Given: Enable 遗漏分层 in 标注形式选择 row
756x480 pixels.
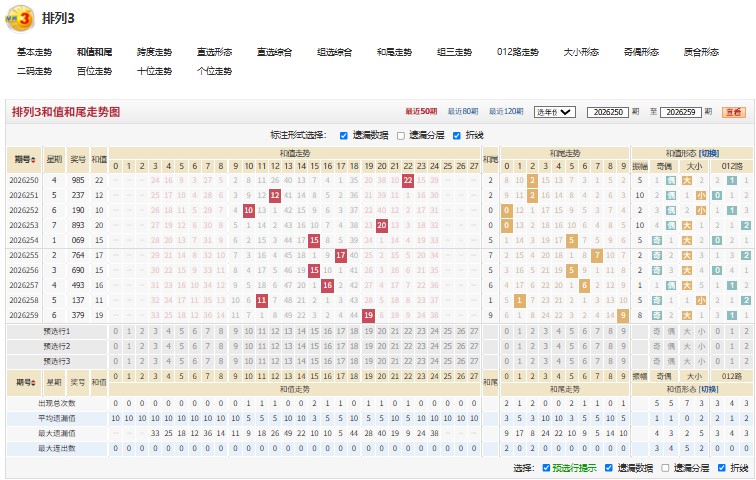Looking at the screenshot, I should point(401,135).
